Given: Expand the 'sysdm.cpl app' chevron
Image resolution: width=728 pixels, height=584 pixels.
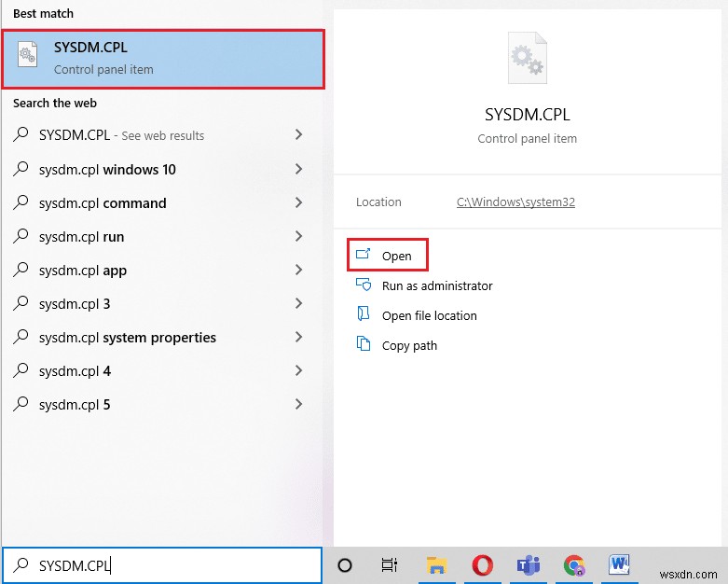Looking at the screenshot, I should [298, 270].
